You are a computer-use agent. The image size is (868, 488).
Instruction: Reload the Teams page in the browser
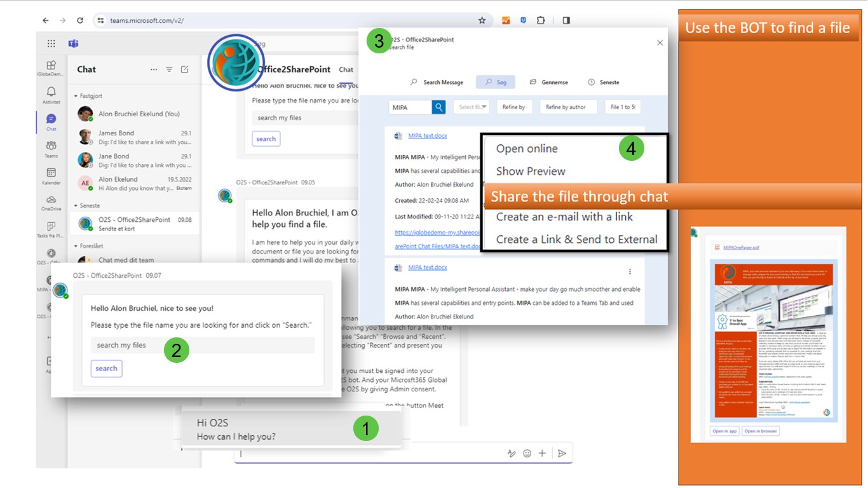(x=80, y=20)
